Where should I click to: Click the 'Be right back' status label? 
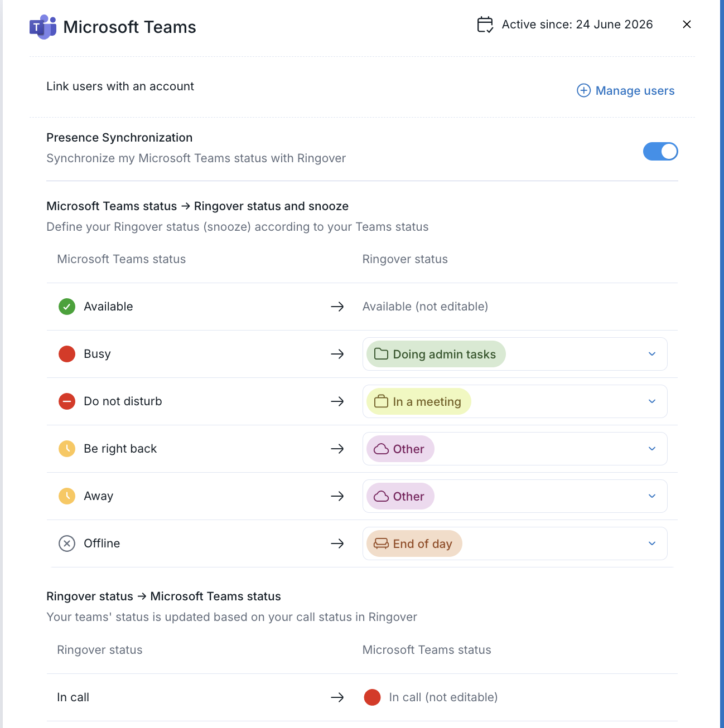pyautogui.click(x=120, y=449)
